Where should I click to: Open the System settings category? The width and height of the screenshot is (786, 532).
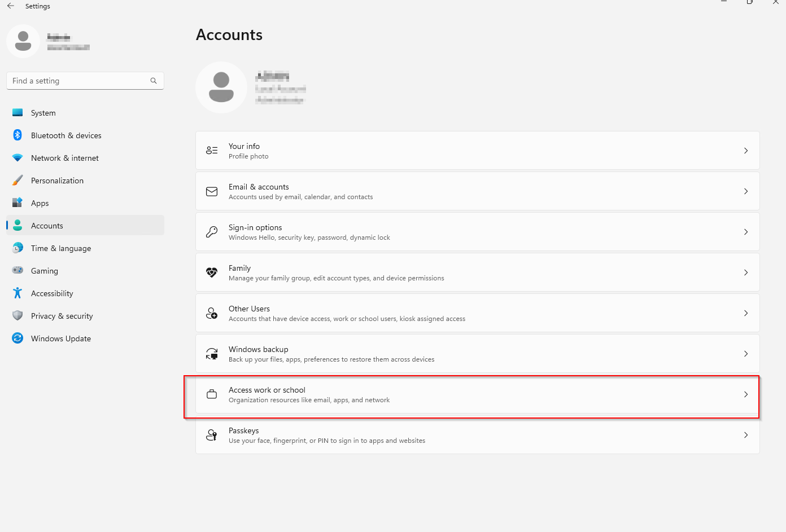coord(43,113)
